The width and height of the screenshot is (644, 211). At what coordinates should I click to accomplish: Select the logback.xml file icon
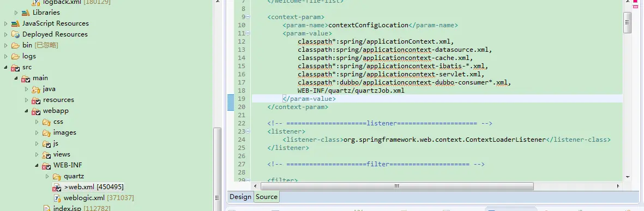point(36,2)
